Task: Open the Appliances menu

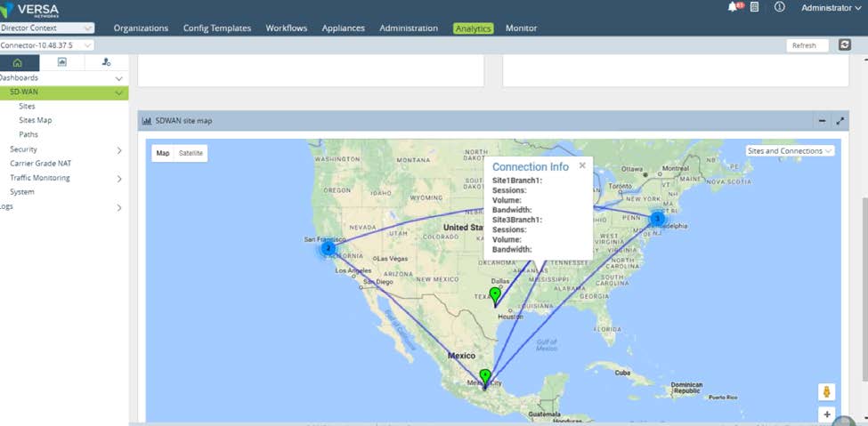Action: [x=344, y=28]
